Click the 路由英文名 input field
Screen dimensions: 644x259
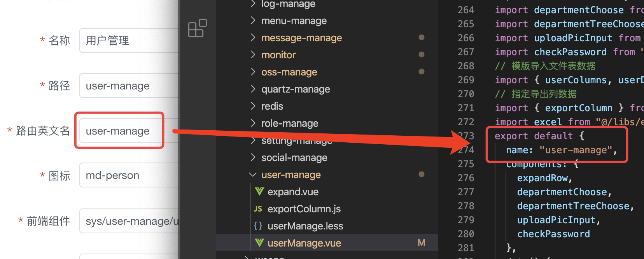coord(121,131)
